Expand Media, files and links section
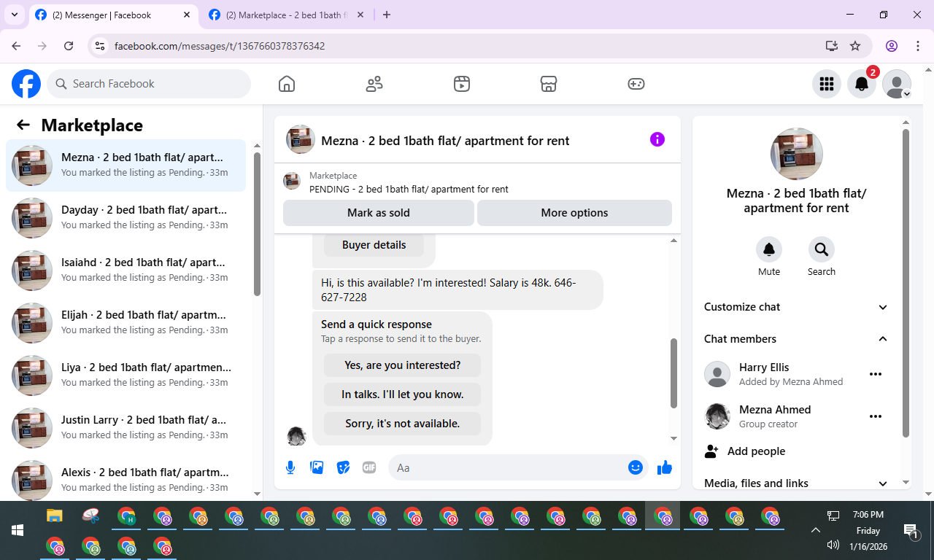This screenshot has height=560, width=934. coord(796,483)
